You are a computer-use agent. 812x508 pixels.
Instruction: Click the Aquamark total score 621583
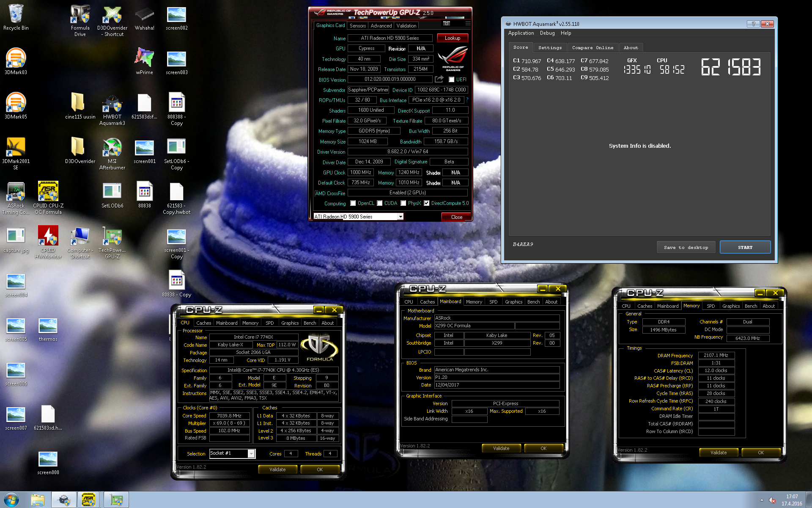pyautogui.click(x=731, y=67)
